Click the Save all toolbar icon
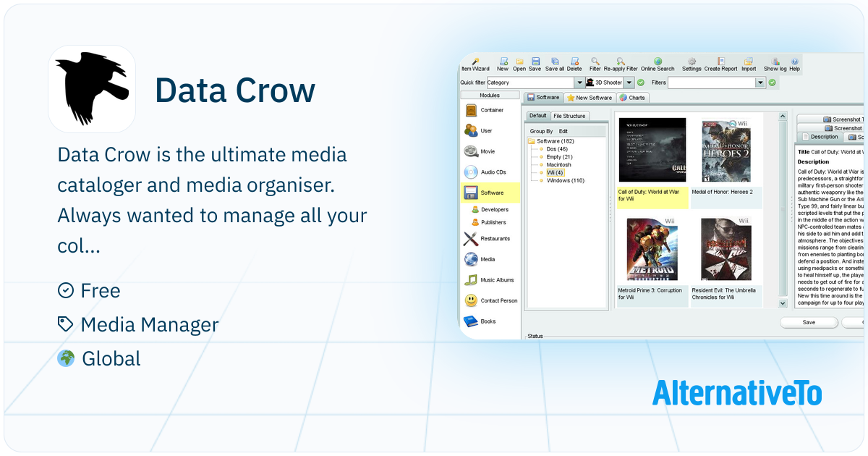This screenshot has width=868, height=456. pos(555,64)
